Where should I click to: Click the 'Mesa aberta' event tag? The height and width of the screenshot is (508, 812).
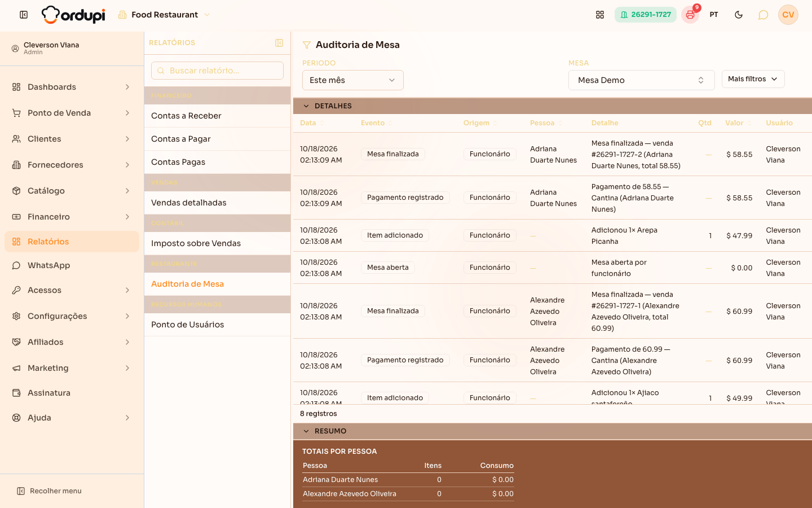click(x=388, y=268)
